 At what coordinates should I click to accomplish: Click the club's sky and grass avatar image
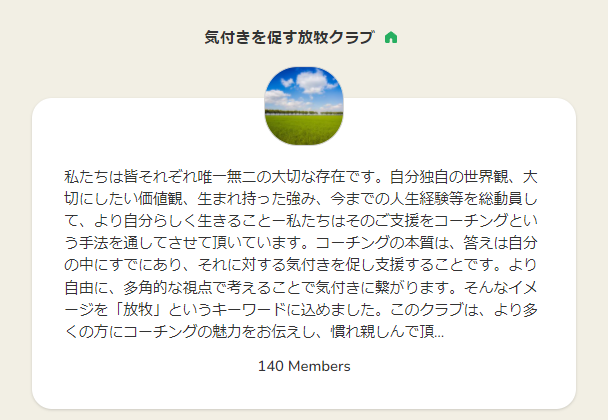304,106
